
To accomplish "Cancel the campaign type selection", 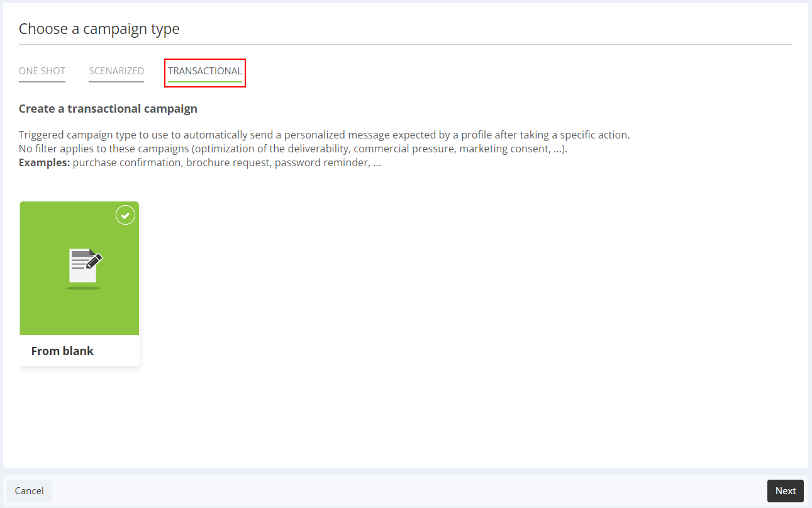I will (29, 491).
